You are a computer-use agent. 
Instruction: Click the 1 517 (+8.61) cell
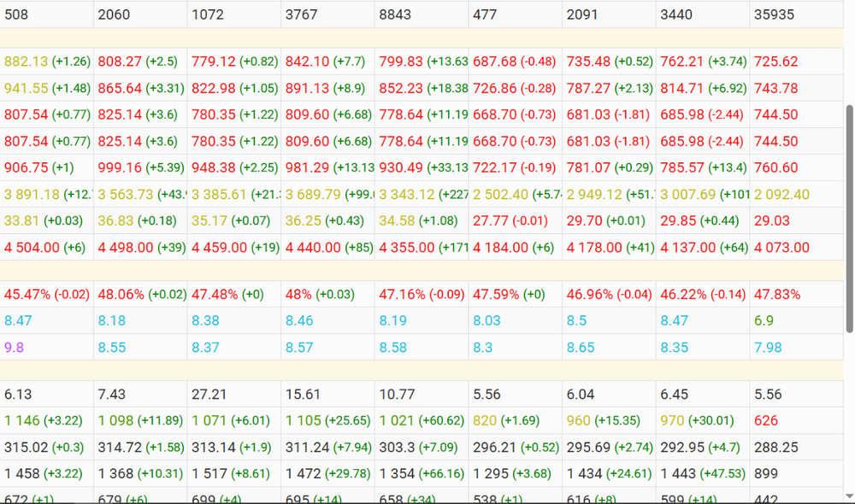tap(234, 474)
